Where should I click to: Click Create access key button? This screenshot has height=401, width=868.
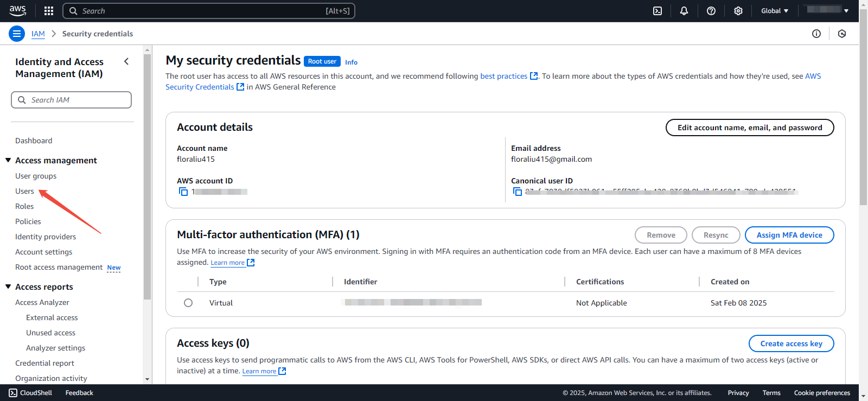tap(791, 343)
